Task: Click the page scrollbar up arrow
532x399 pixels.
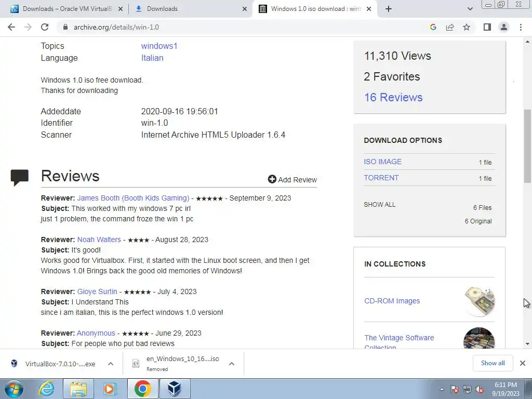Action: (x=527, y=42)
